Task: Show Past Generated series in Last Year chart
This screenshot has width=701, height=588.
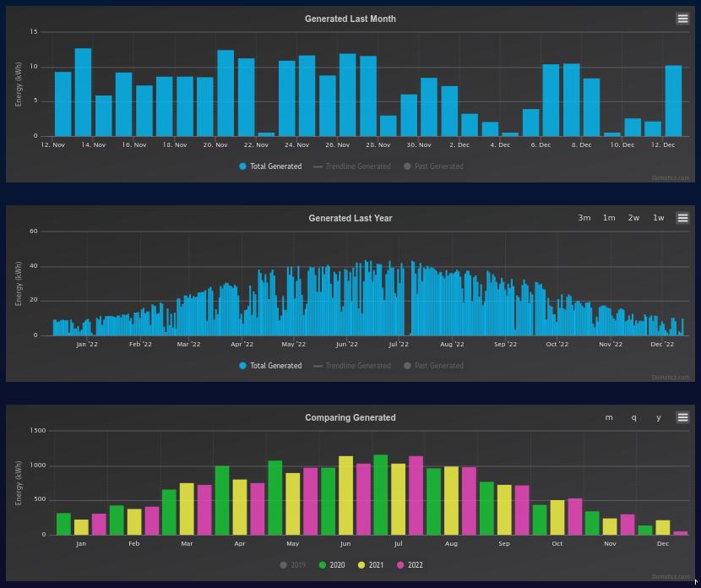Action: [433, 366]
